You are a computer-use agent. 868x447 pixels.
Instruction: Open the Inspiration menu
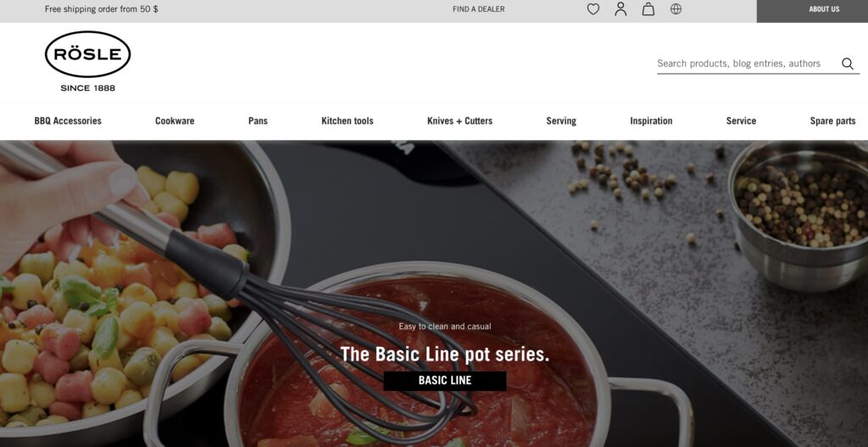pos(651,120)
